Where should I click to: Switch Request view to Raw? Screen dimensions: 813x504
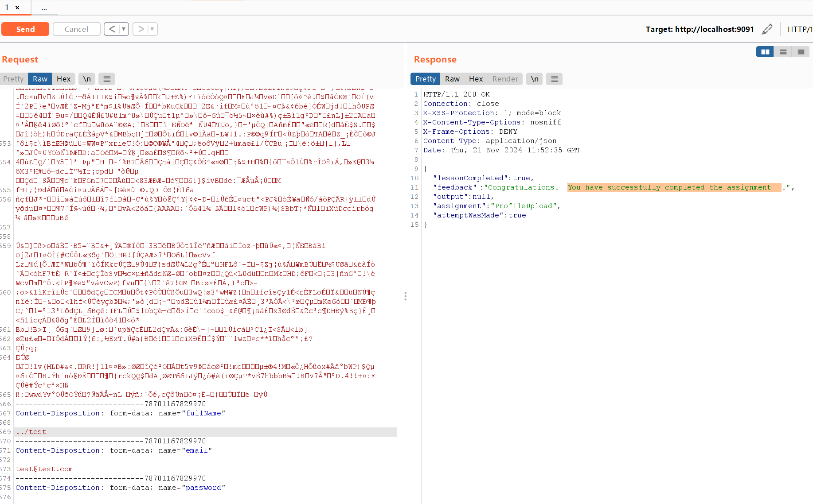click(x=40, y=79)
